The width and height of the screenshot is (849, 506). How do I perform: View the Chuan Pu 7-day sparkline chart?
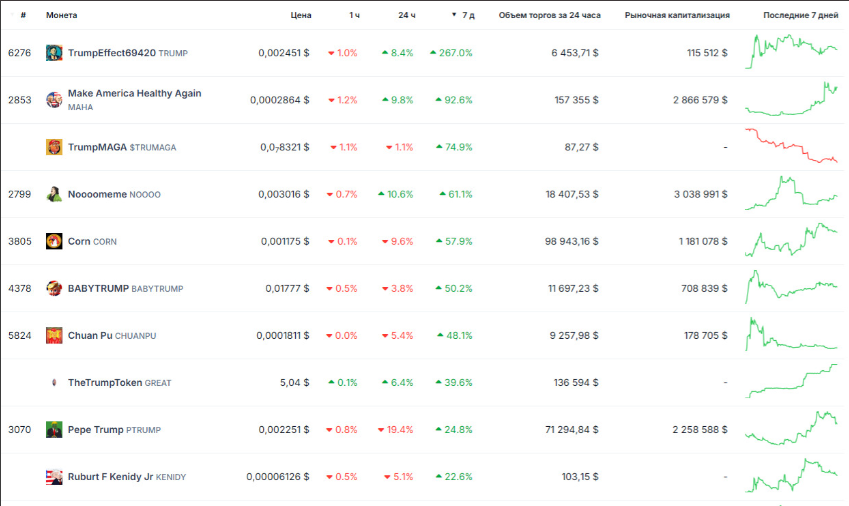(x=791, y=334)
